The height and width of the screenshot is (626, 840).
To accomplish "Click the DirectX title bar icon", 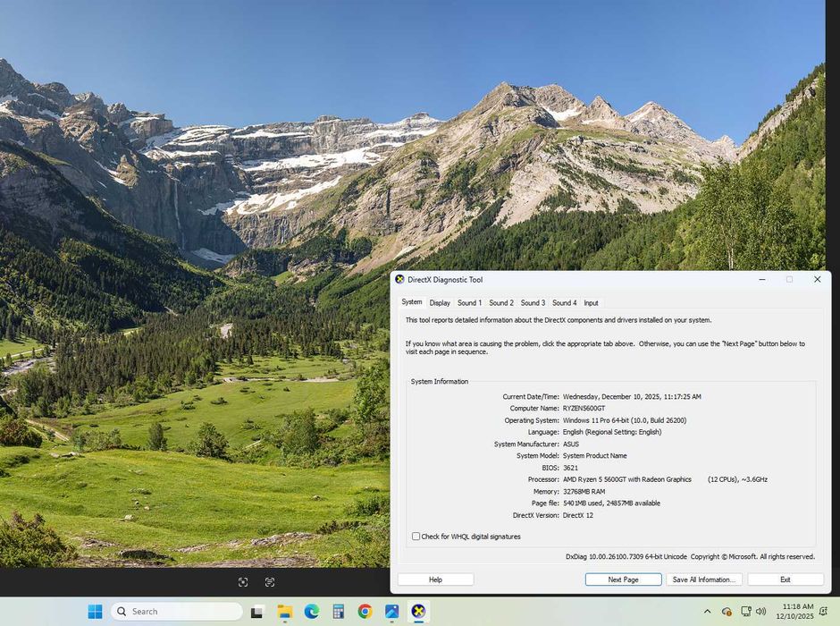I will pos(399,279).
